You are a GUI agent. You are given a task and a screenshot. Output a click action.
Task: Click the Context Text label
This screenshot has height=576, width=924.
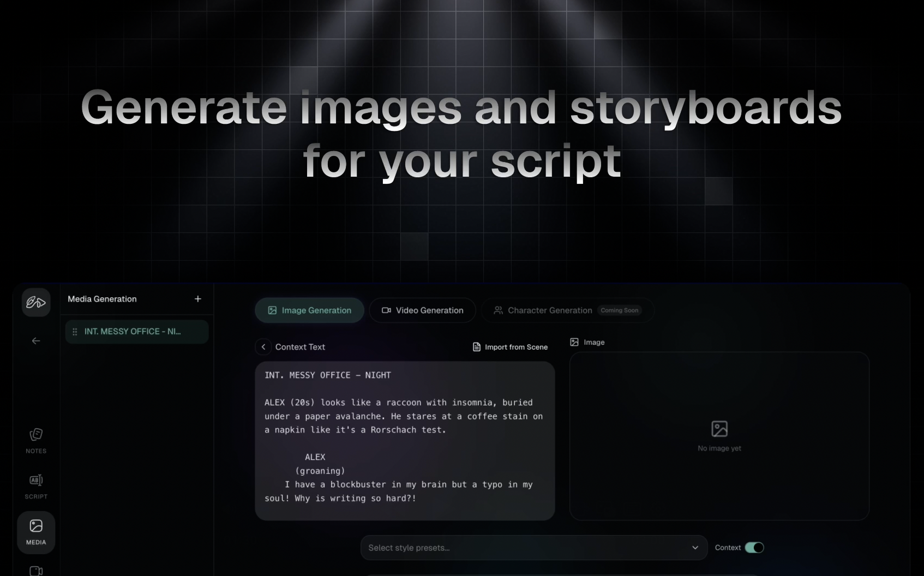tap(300, 347)
